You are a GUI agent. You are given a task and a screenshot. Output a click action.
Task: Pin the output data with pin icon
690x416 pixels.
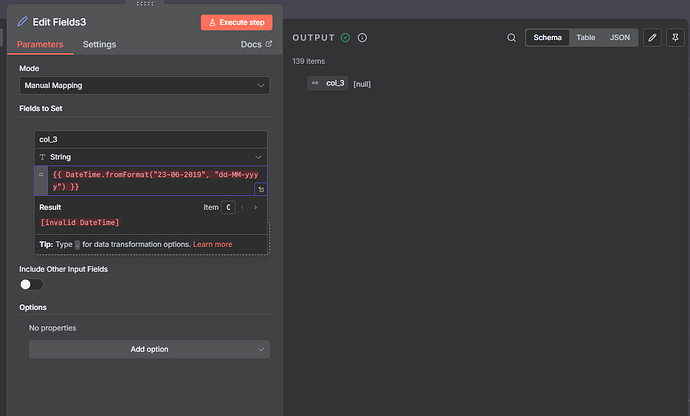point(673,38)
